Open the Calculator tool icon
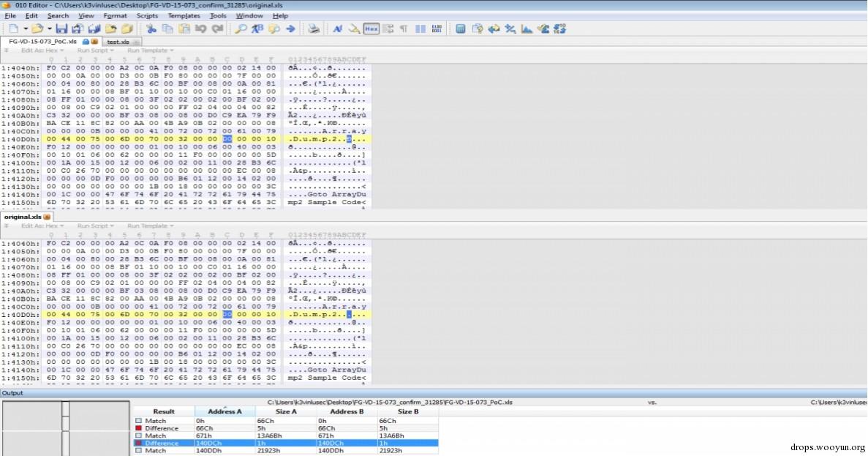Viewport: 868px width, 456px height. tap(461, 29)
